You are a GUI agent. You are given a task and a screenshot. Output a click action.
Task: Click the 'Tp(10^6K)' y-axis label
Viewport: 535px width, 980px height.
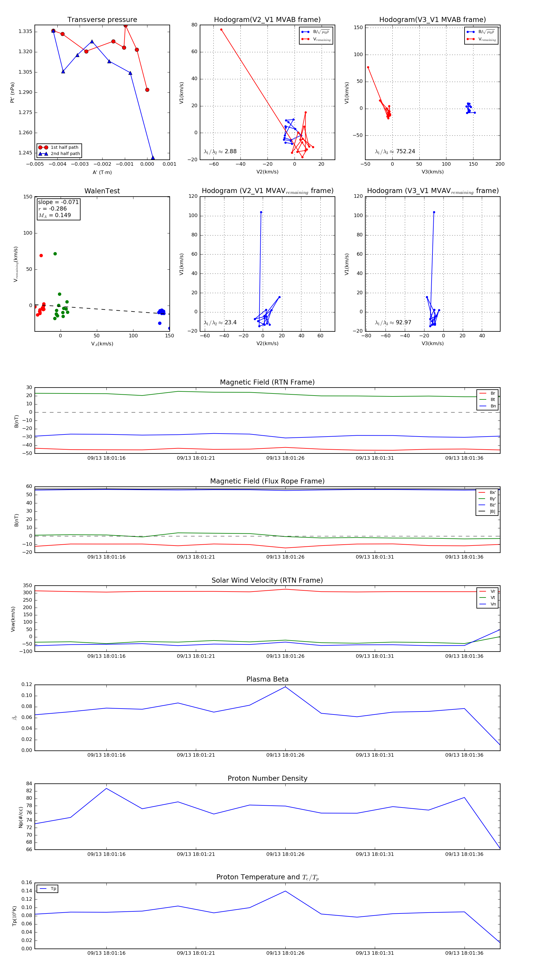coord(15,916)
